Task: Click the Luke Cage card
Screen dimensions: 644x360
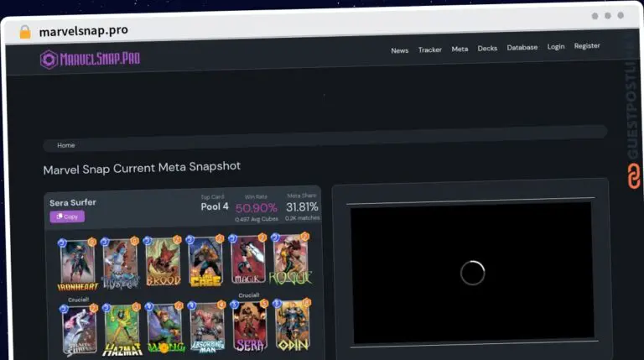Action: (205, 262)
